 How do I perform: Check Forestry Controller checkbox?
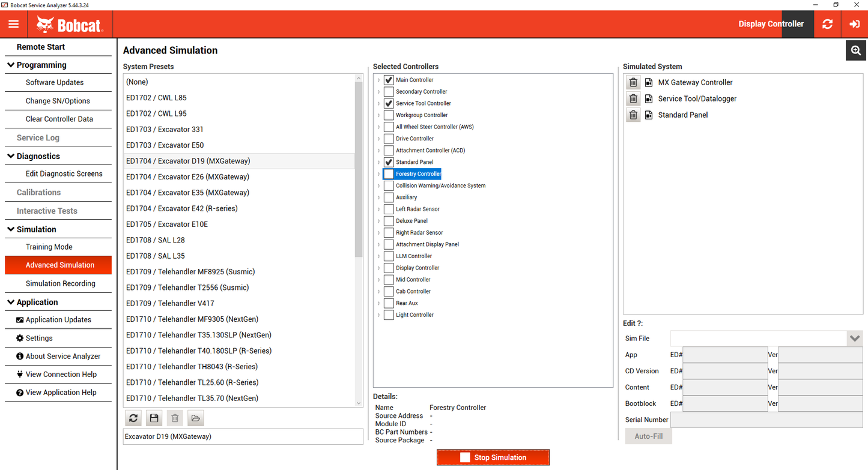click(389, 174)
